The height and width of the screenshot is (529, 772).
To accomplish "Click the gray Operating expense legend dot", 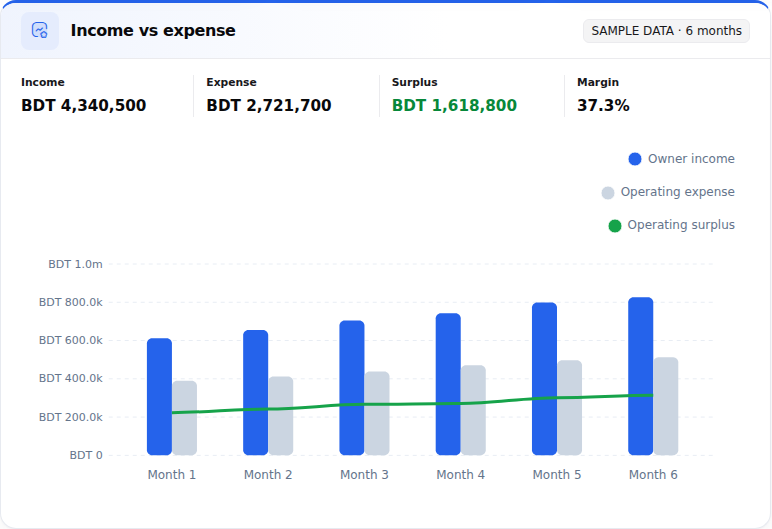I will pos(608,193).
